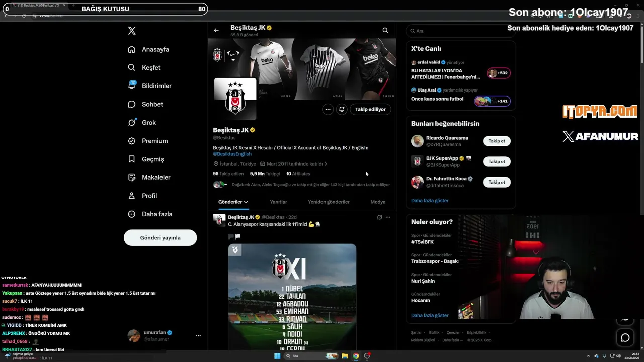Open the Hocanın trending topic
This screenshot has width=644, height=362.
[421, 300]
